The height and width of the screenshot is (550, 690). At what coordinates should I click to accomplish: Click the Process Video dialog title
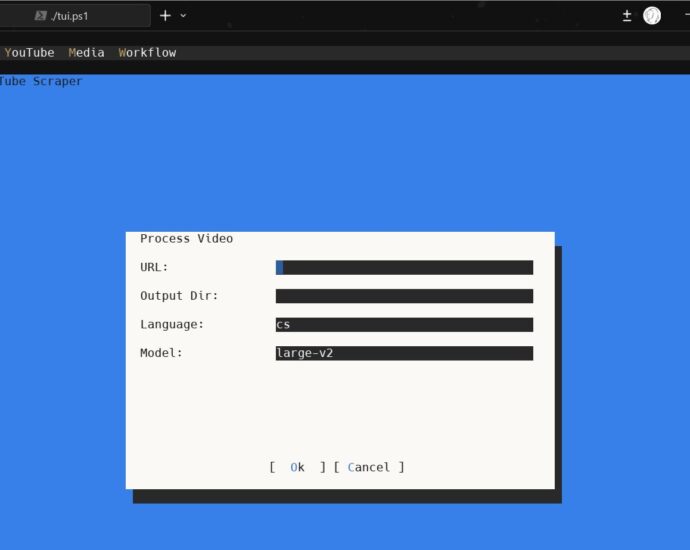(186, 239)
